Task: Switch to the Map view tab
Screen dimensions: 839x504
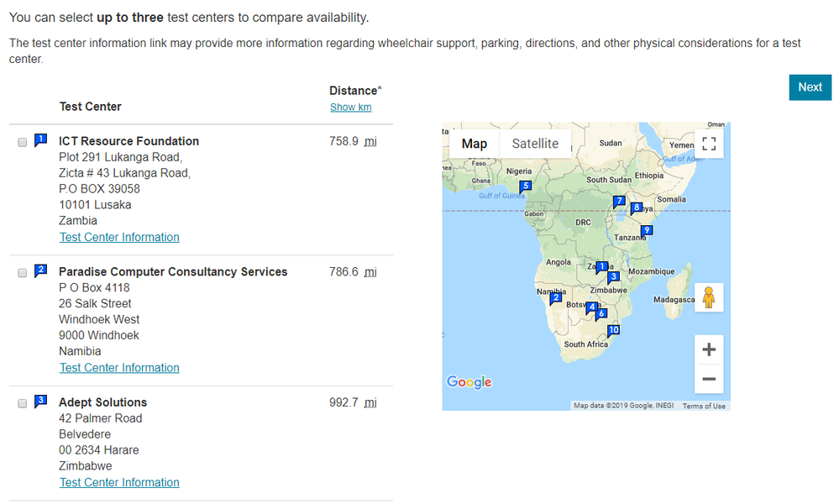Action: (474, 144)
